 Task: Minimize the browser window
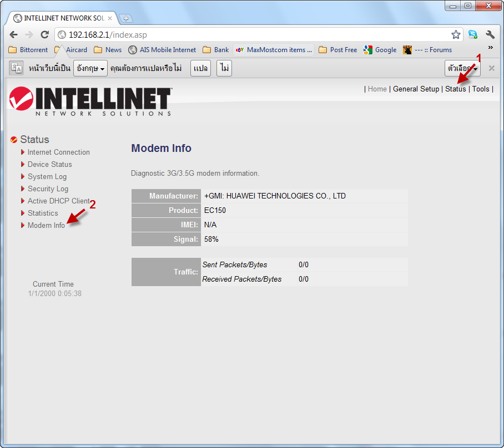[453, 6]
